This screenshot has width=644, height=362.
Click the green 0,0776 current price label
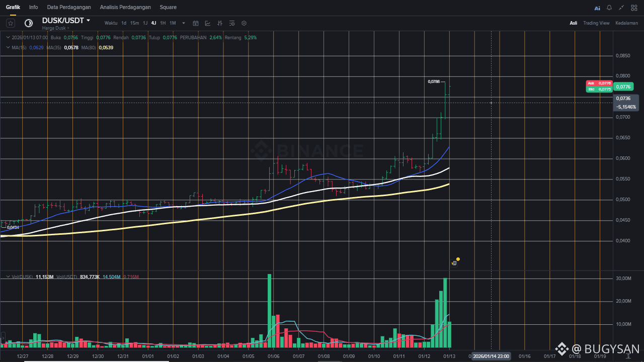point(623,86)
